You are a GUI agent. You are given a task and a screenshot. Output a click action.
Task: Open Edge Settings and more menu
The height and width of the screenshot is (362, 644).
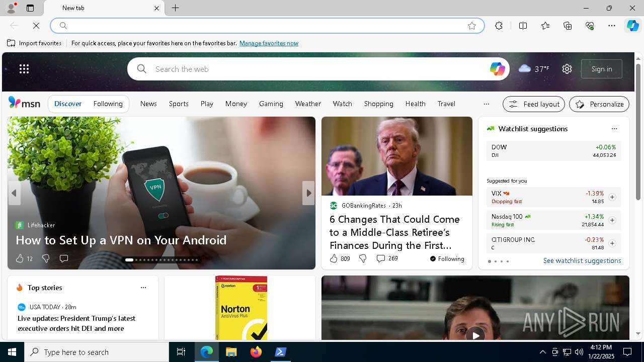pyautogui.click(x=612, y=26)
